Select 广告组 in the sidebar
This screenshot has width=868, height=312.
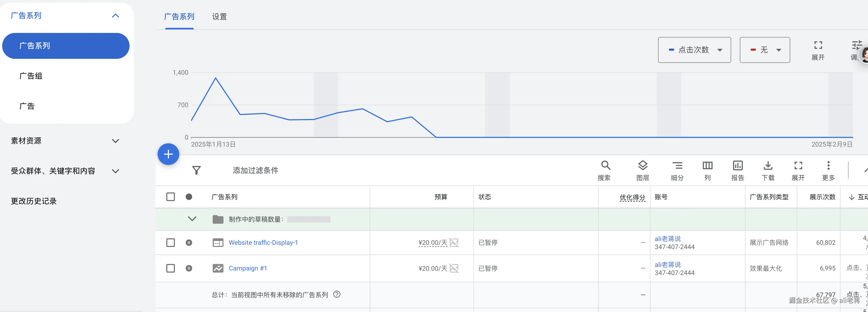tap(31, 76)
